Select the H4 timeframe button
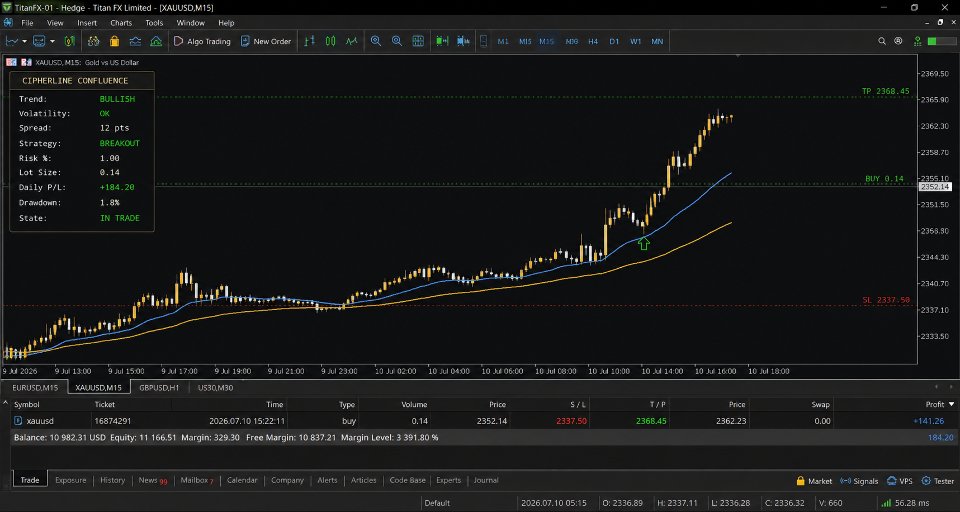 (x=593, y=41)
